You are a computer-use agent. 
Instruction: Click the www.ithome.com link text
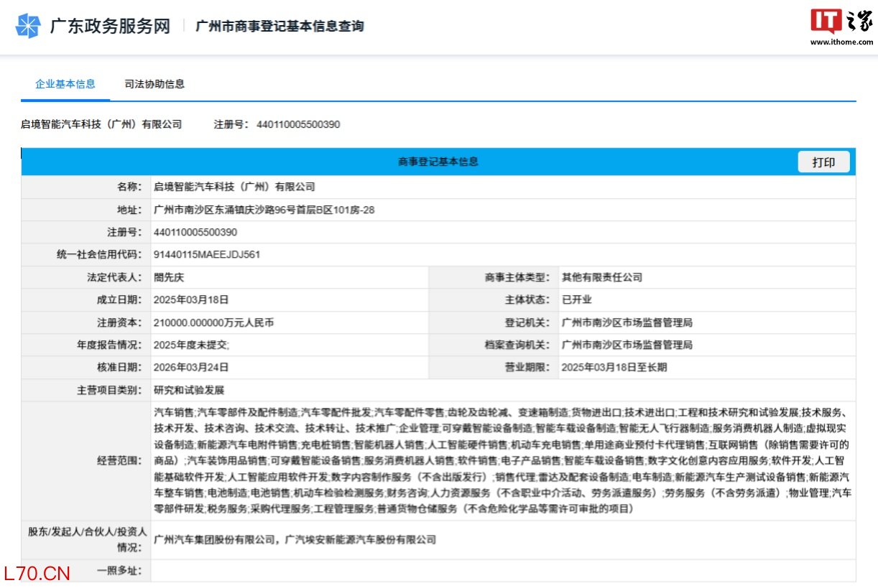point(841,42)
